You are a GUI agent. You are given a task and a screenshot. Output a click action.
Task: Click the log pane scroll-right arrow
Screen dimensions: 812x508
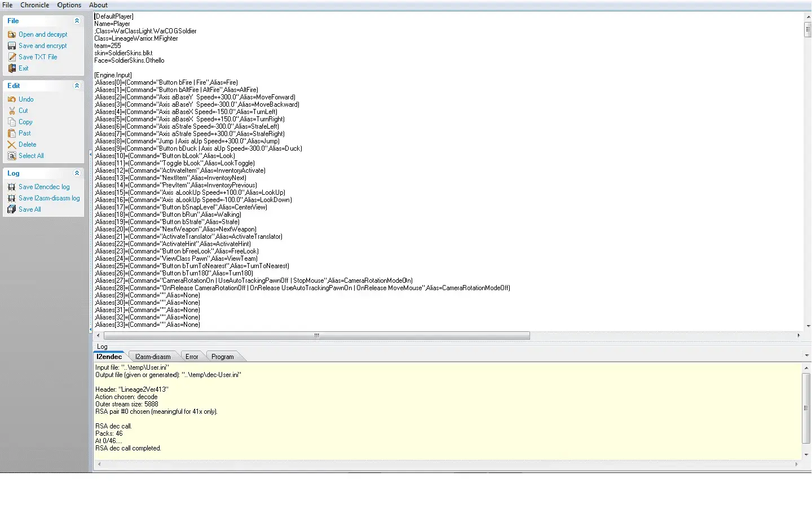pos(796,464)
